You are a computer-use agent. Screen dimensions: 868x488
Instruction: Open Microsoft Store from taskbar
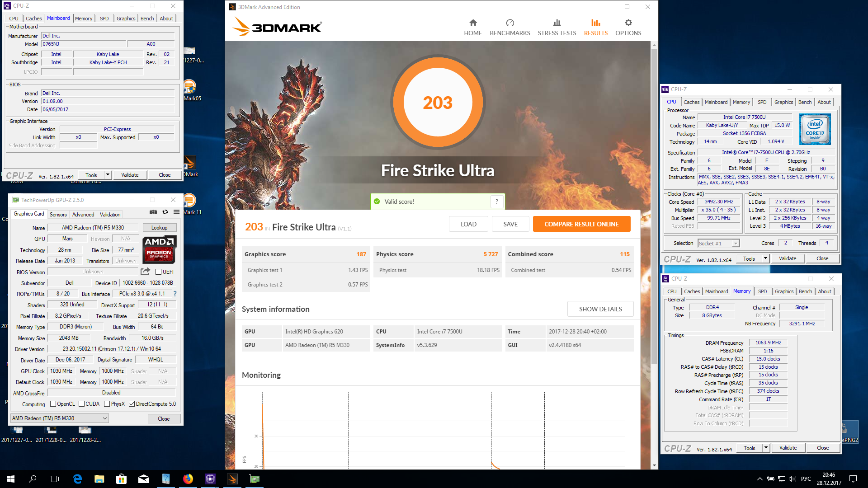(x=121, y=479)
